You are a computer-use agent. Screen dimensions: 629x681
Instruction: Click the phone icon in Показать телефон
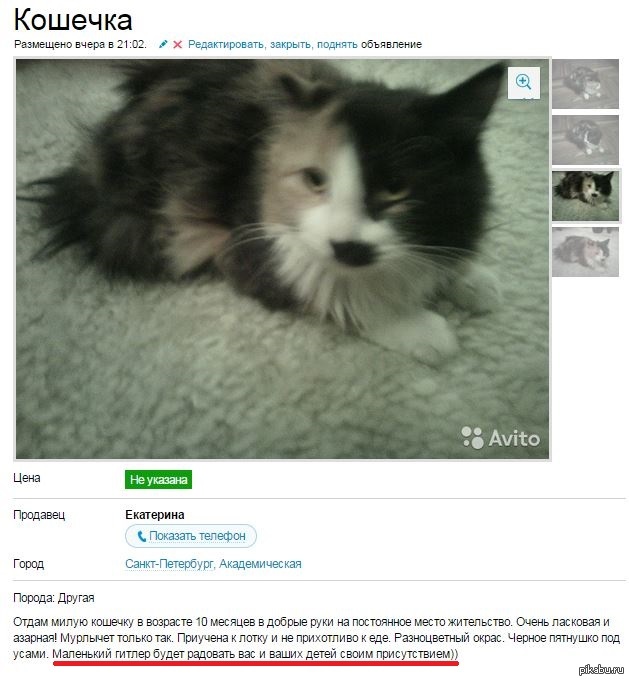point(142,536)
